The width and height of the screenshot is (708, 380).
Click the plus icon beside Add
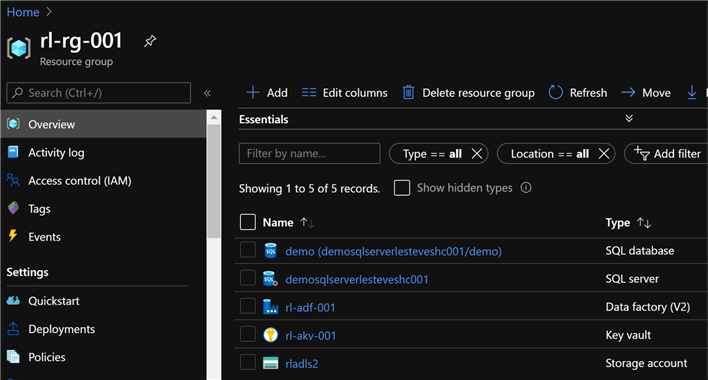coord(253,93)
